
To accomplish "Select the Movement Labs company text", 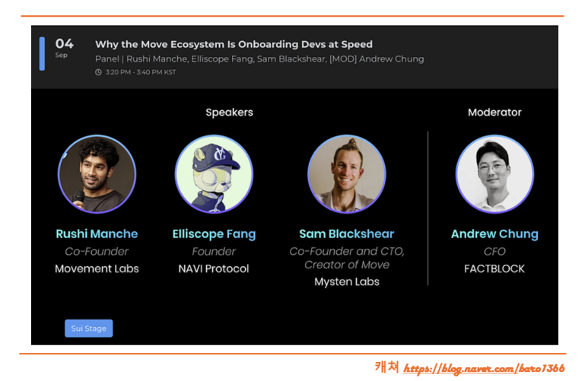I will tap(97, 268).
